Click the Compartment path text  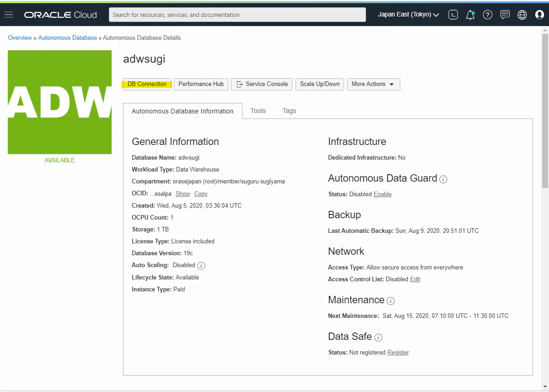tap(229, 182)
